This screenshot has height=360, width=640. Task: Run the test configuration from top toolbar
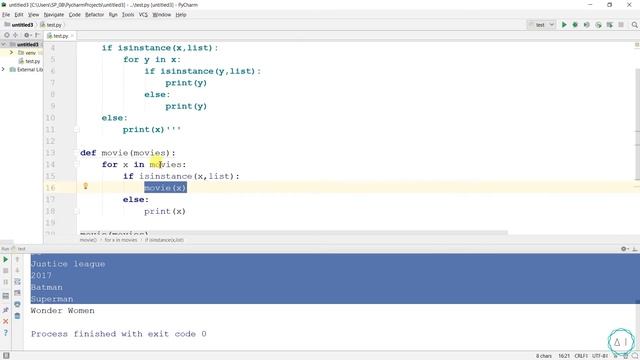(564, 25)
